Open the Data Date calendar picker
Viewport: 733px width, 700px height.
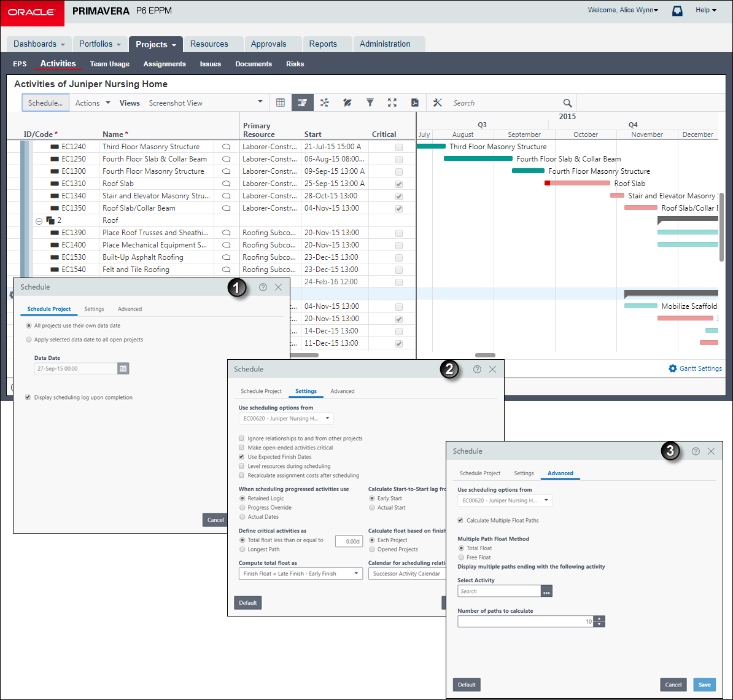point(123,368)
